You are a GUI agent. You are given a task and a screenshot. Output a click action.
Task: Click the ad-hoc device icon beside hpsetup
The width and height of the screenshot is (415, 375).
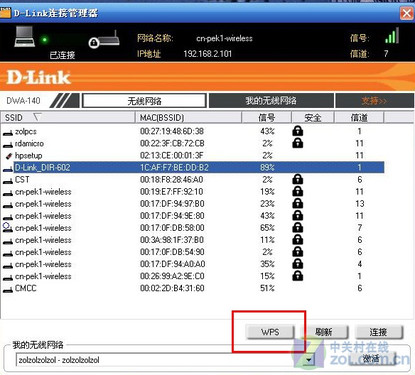click(9, 156)
